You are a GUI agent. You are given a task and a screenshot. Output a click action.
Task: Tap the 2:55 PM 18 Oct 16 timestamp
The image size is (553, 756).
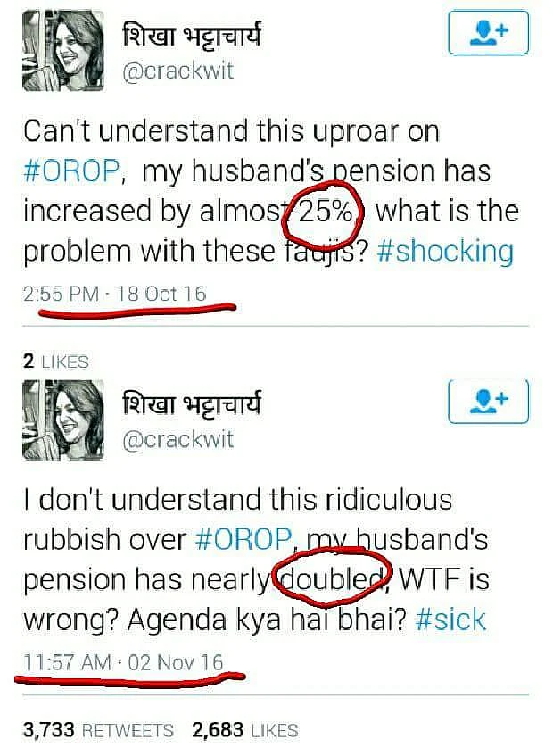tap(115, 294)
